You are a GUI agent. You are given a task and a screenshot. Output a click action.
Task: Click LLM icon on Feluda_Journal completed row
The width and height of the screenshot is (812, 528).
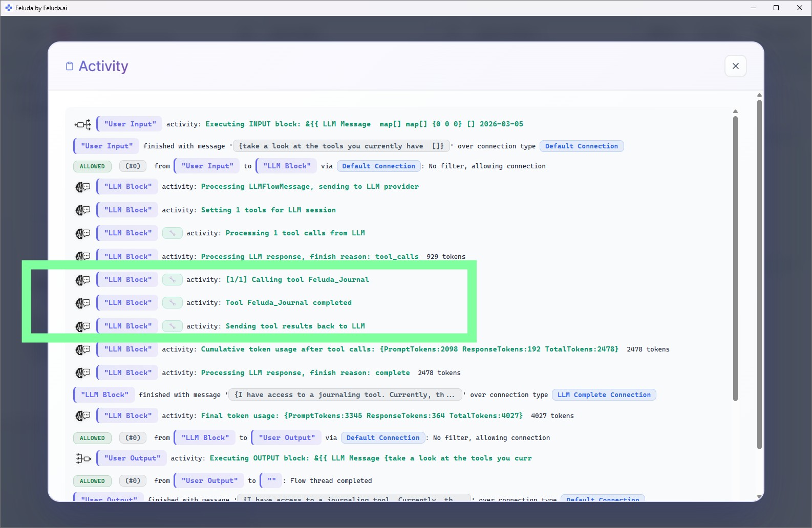click(83, 303)
